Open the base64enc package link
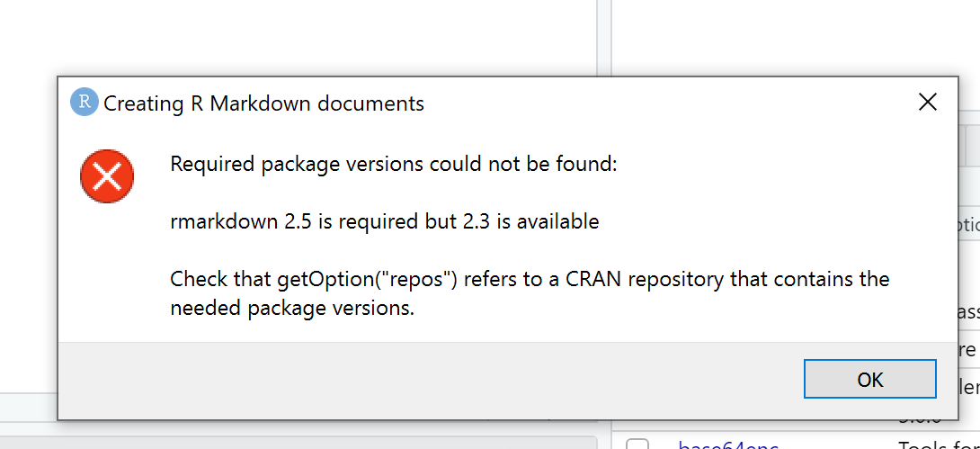 coord(728,445)
